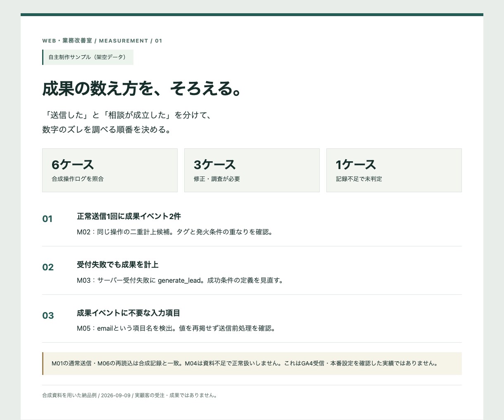Click the line '数字のズレを調べる順番を決める。'

click(107, 129)
